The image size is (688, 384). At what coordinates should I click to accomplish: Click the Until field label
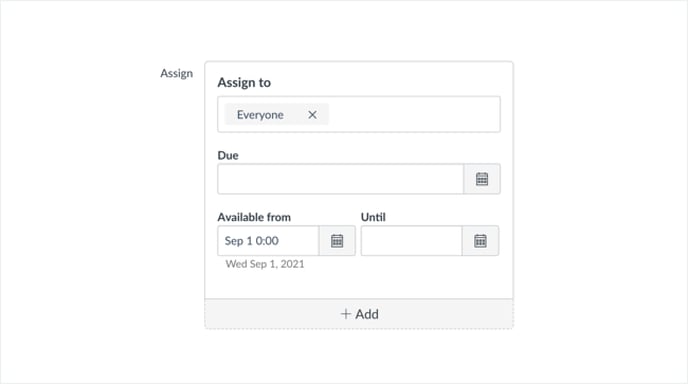pos(373,217)
